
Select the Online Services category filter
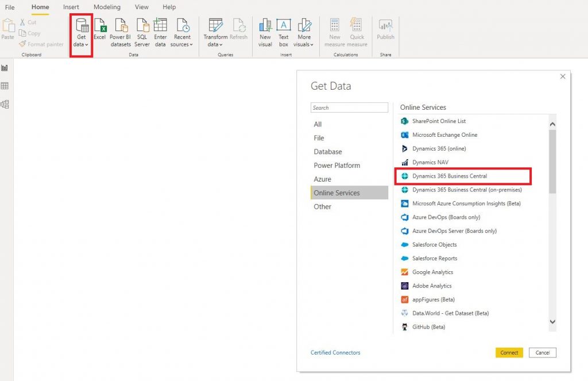click(336, 193)
